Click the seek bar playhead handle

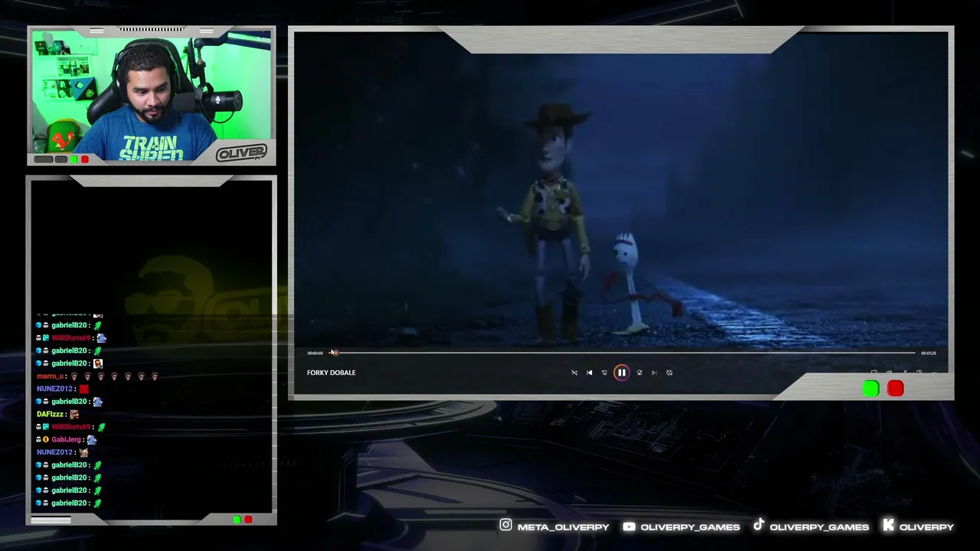click(334, 353)
